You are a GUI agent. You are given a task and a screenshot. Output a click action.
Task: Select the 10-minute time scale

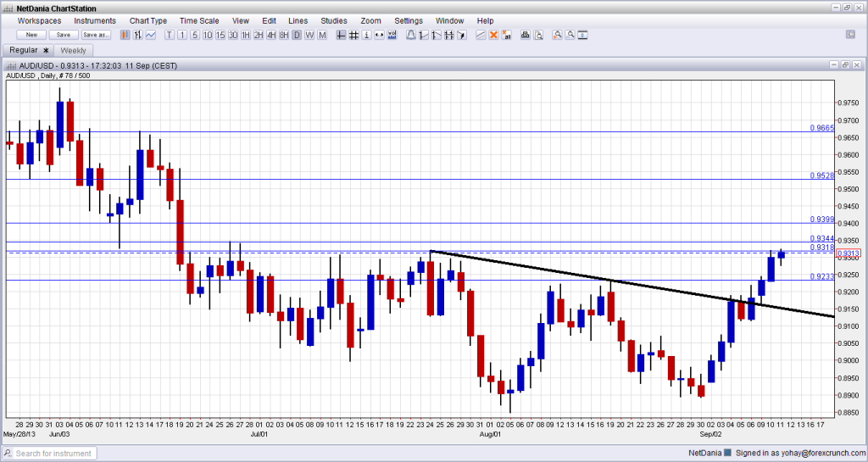(x=208, y=35)
